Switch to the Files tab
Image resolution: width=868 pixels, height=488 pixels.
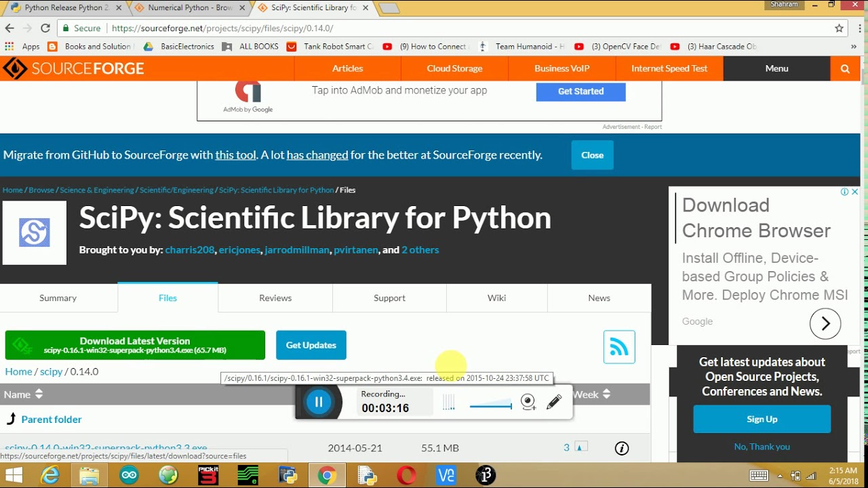[x=167, y=298]
